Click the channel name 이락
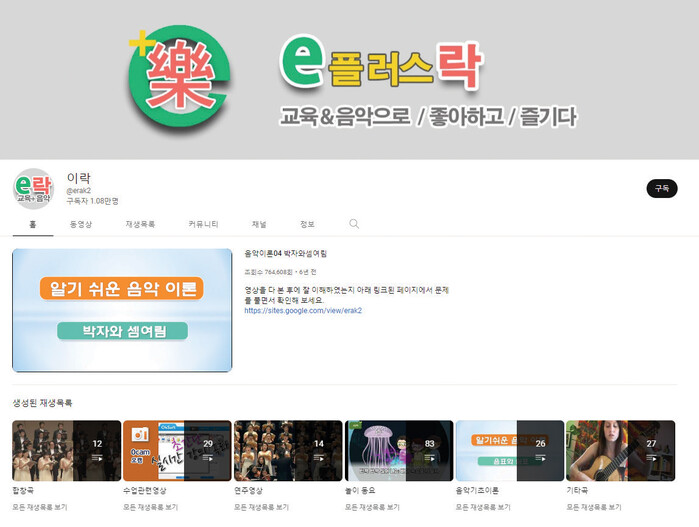This screenshot has width=699, height=527. [78, 178]
